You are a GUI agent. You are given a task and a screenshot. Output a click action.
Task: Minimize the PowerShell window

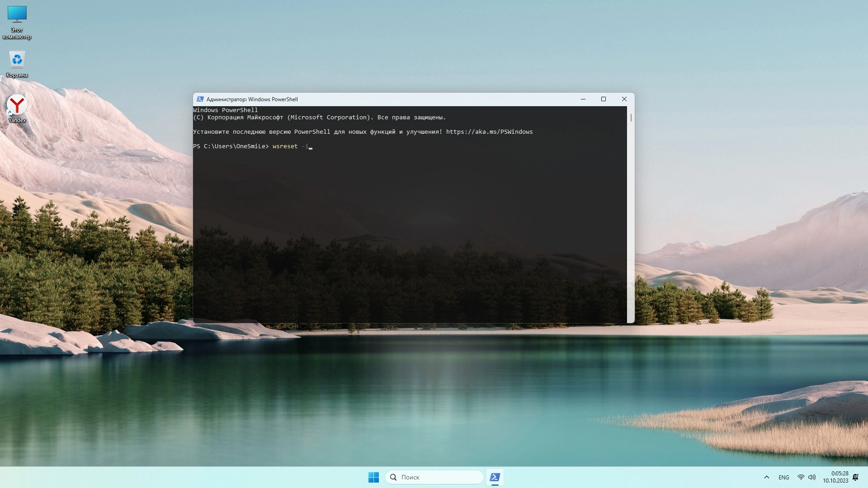click(x=583, y=99)
